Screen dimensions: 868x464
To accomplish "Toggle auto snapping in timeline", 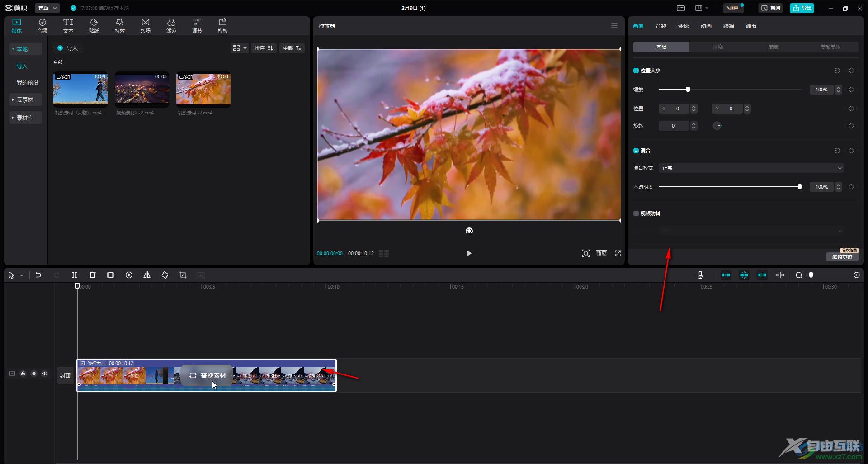I will [x=744, y=275].
